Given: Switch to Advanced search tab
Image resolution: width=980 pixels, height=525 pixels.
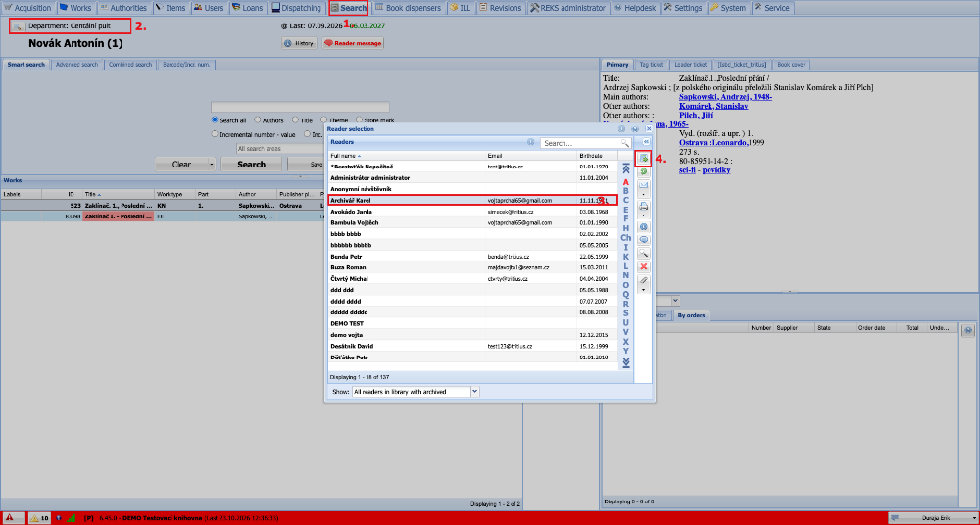Looking at the screenshot, I should pos(76,65).
